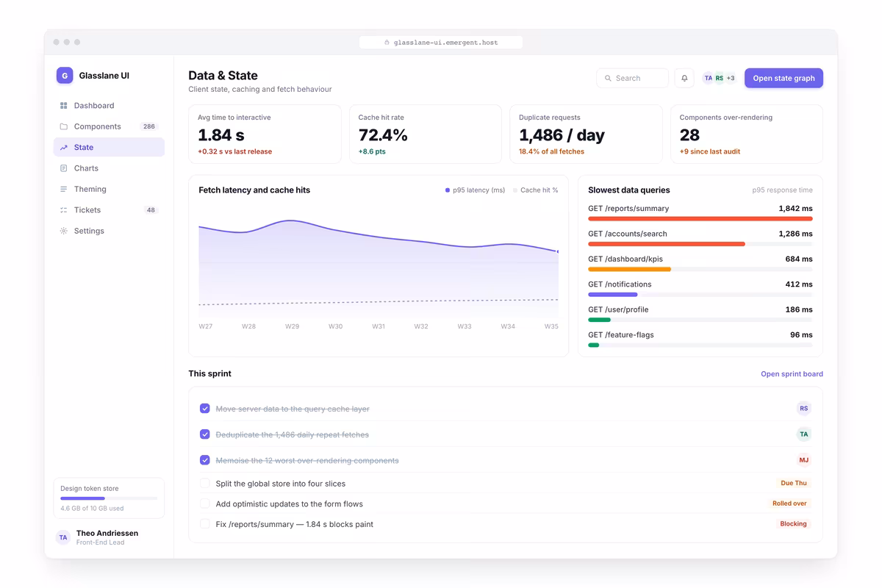Click the W29 axis label
This screenshot has height=588, width=882.
pos(292,326)
